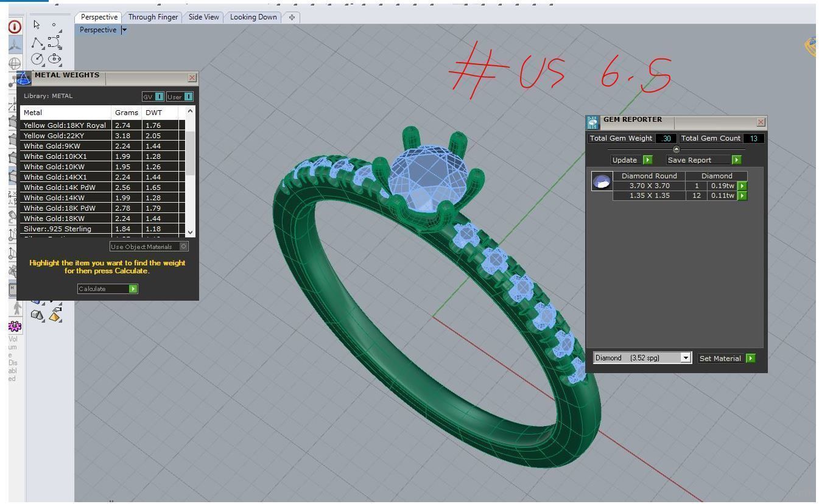Select White Gold:14KX1 row
The image size is (819, 504).
102,177
